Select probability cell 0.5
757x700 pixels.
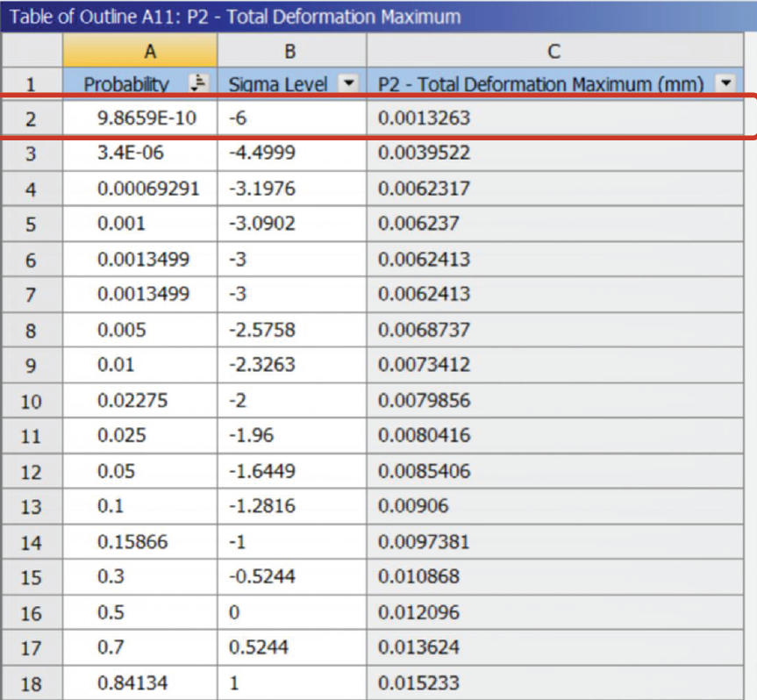[140, 612]
